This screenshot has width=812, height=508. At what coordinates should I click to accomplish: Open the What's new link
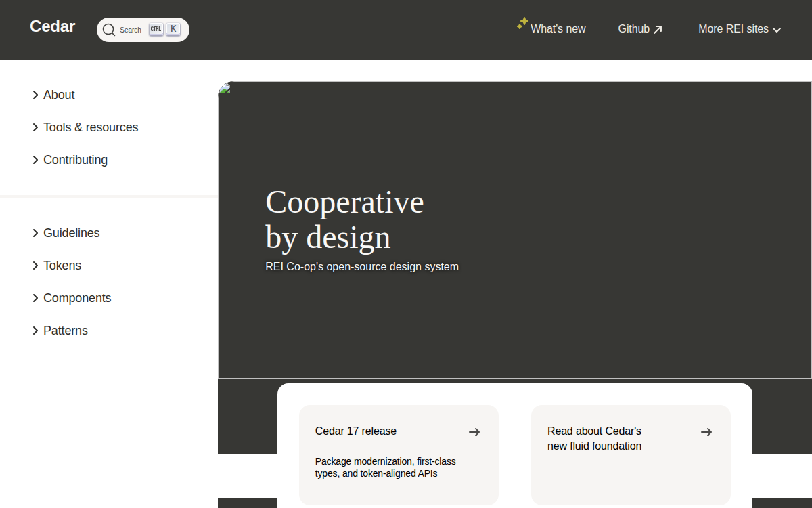point(558,29)
